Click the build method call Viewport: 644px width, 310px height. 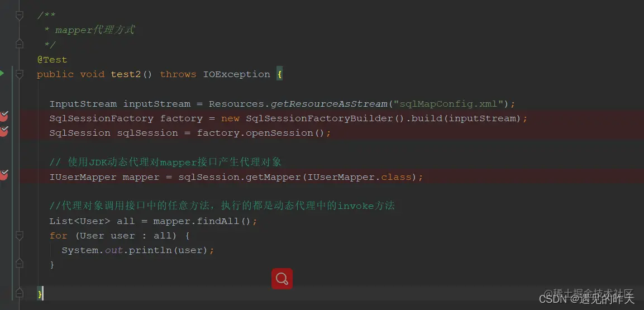[426, 118]
